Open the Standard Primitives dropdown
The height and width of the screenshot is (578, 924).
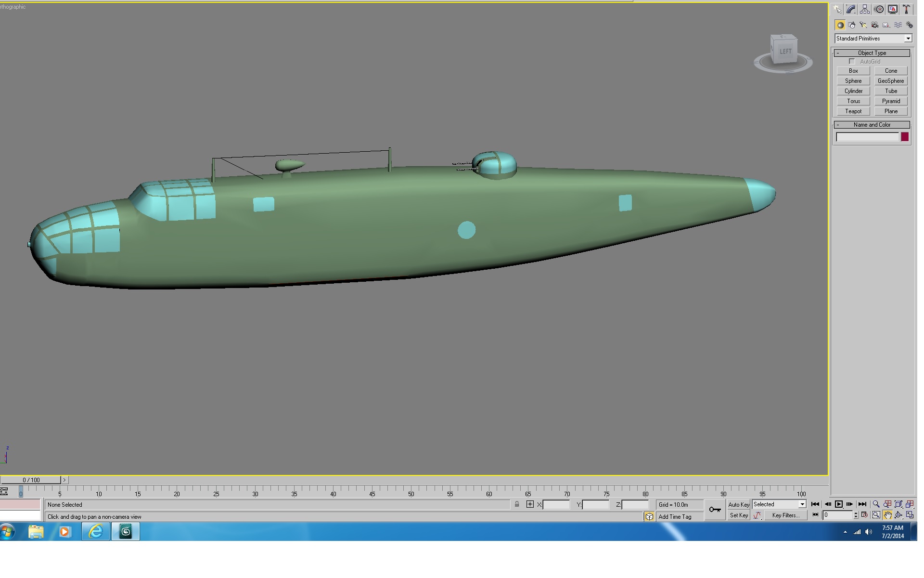[x=873, y=39]
